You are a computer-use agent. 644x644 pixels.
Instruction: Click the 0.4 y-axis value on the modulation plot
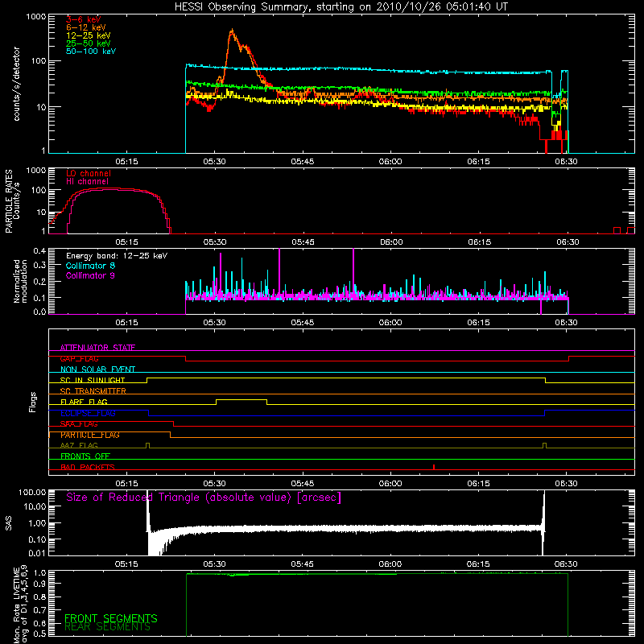[x=39, y=251]
